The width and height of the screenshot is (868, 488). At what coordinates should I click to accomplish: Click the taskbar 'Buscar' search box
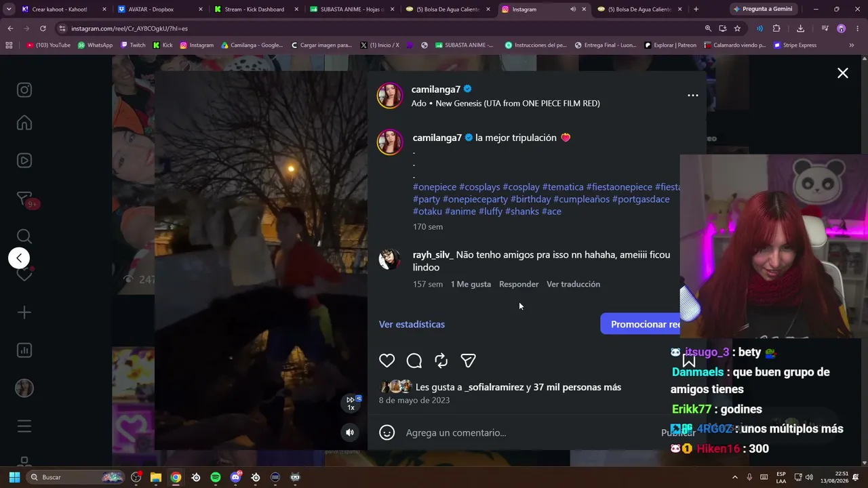pos(77,477)
